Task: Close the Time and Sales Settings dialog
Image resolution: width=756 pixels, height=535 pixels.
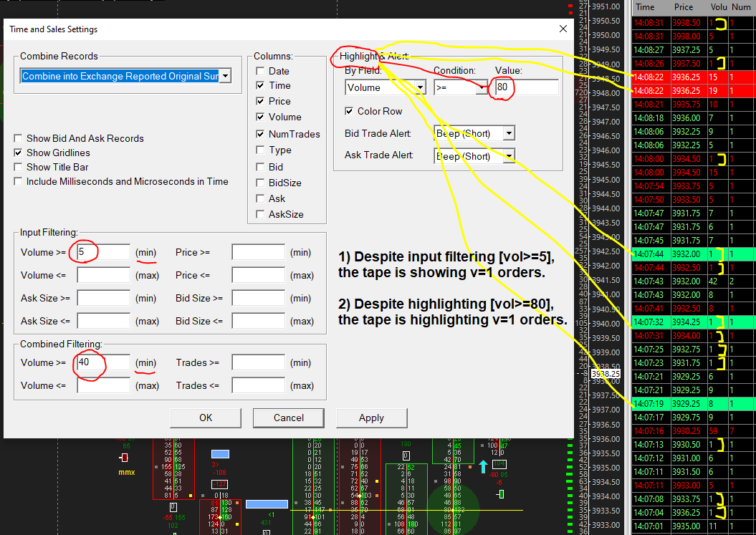Action: 563,29
